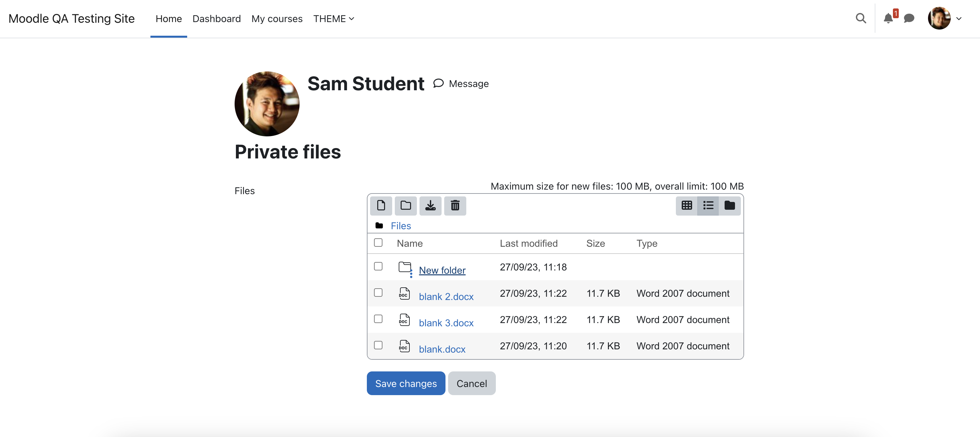Open user menu via avatar dropdown arrow

(x=959, y=18)
